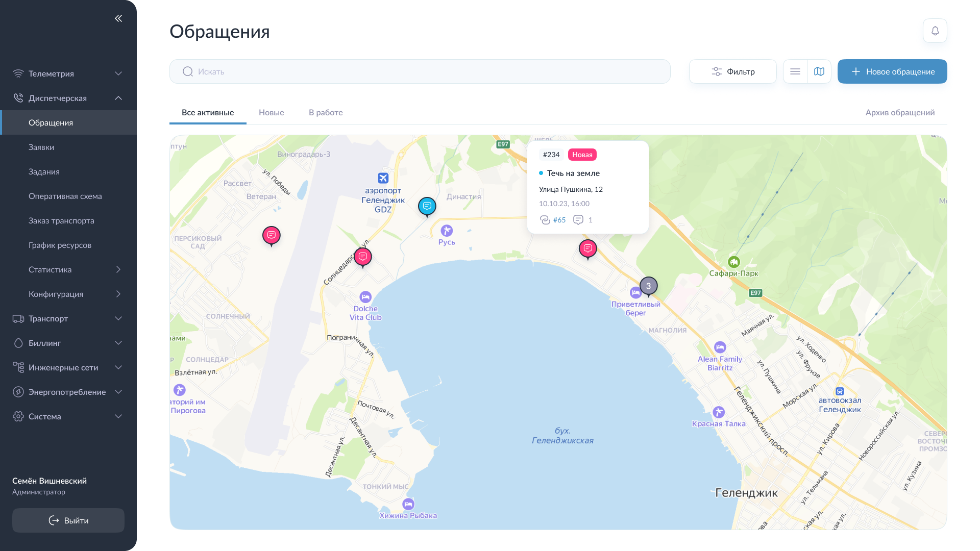Screen dimensions: 980x551
Task: Click the comments icon in popup
Action: pyautogui.click(x=578, y=220)
